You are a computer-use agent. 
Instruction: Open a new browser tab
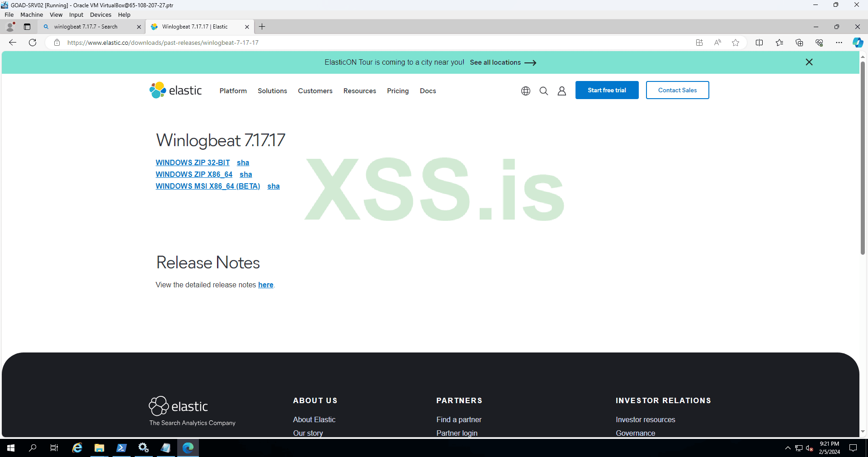[x=262, y=27]
